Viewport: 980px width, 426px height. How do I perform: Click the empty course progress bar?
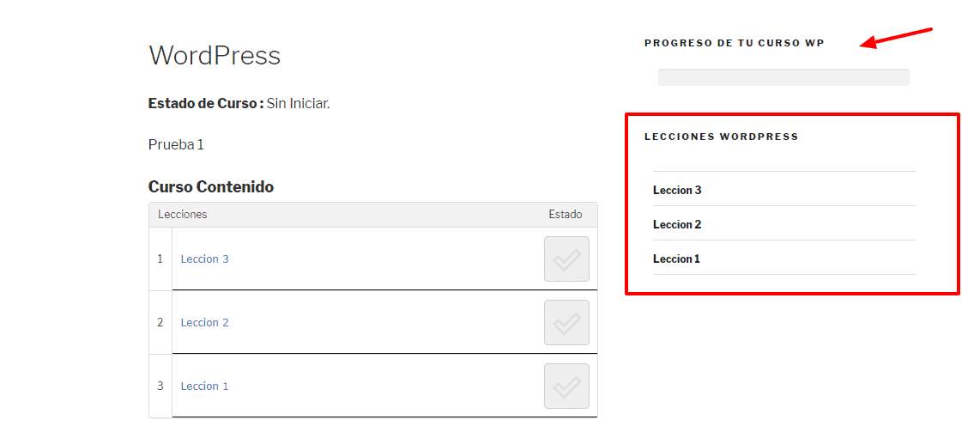pyautogui.click(x=783, y=77)
